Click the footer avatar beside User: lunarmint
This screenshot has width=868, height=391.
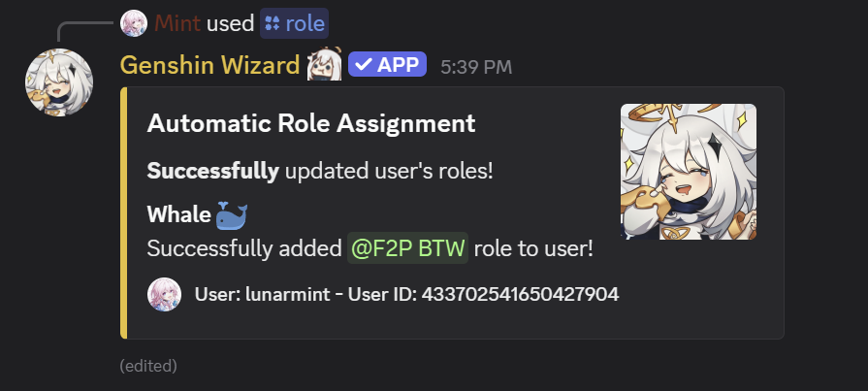tap(164, 294)
